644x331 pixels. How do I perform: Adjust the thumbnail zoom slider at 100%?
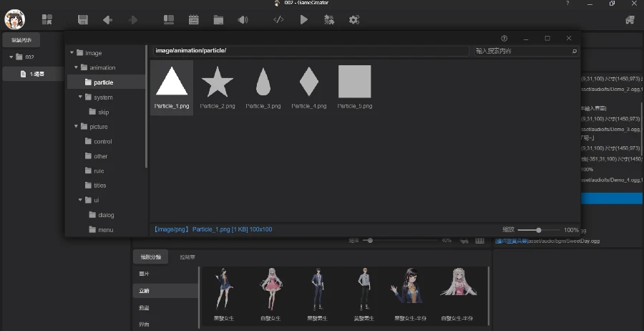tap(538, 230)
